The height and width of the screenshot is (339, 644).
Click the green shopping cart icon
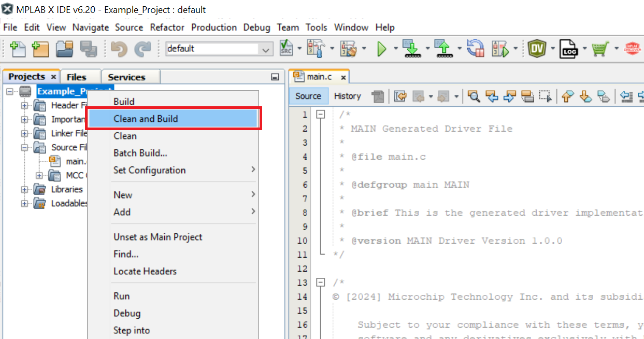coord(600,49)
